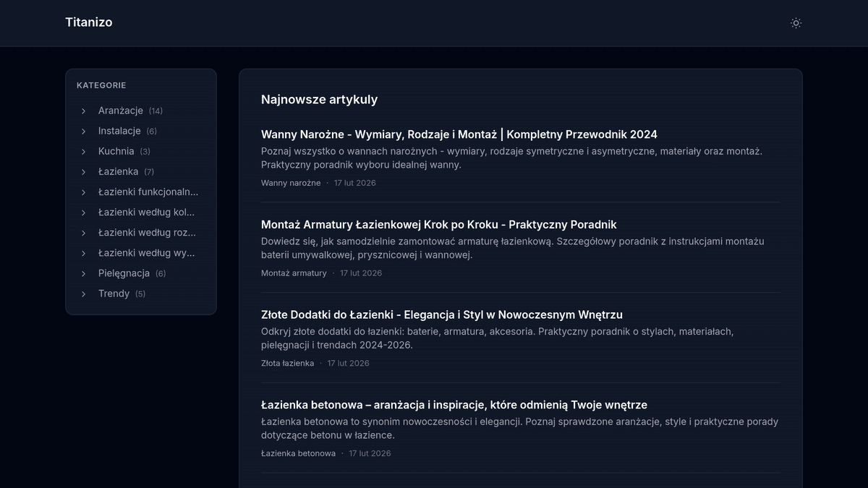Go to the Trendy category
This screenshot has height=488, width=868.
pyautogui.click(x=114, y=294)
